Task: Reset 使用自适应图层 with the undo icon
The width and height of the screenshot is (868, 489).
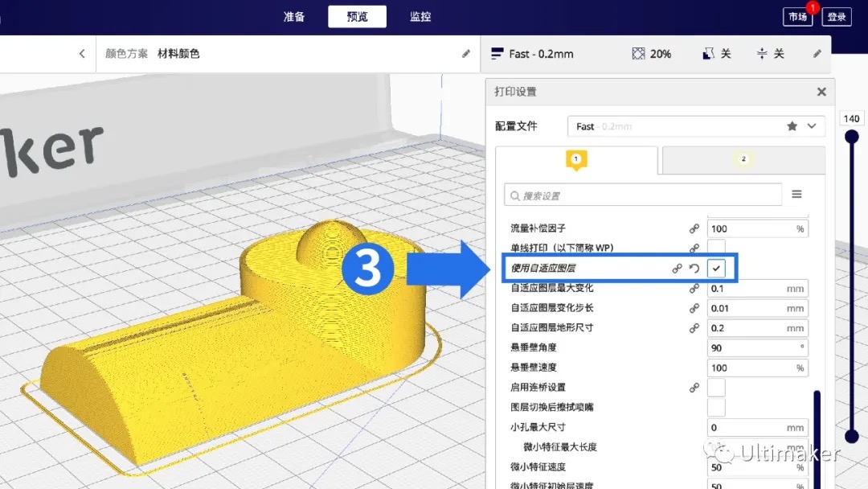Action: point(694,269)
